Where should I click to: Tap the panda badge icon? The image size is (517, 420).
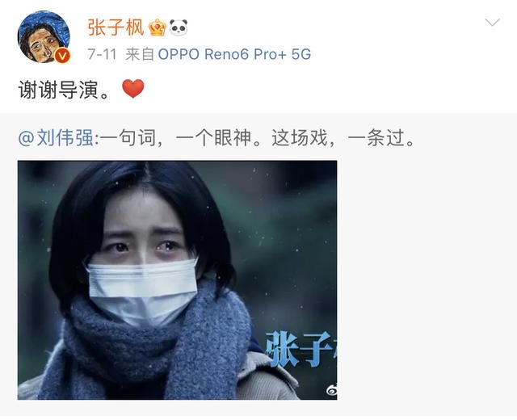tap(179, 27)
